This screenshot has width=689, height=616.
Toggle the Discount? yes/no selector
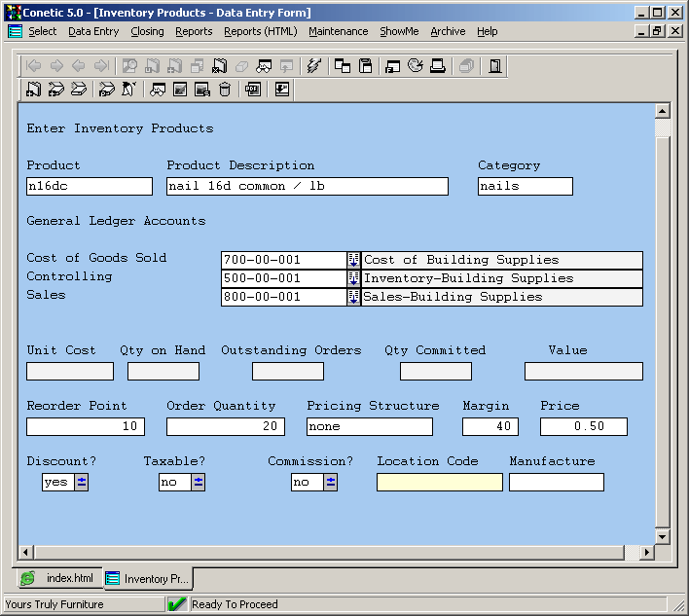(x=82, y=482)
